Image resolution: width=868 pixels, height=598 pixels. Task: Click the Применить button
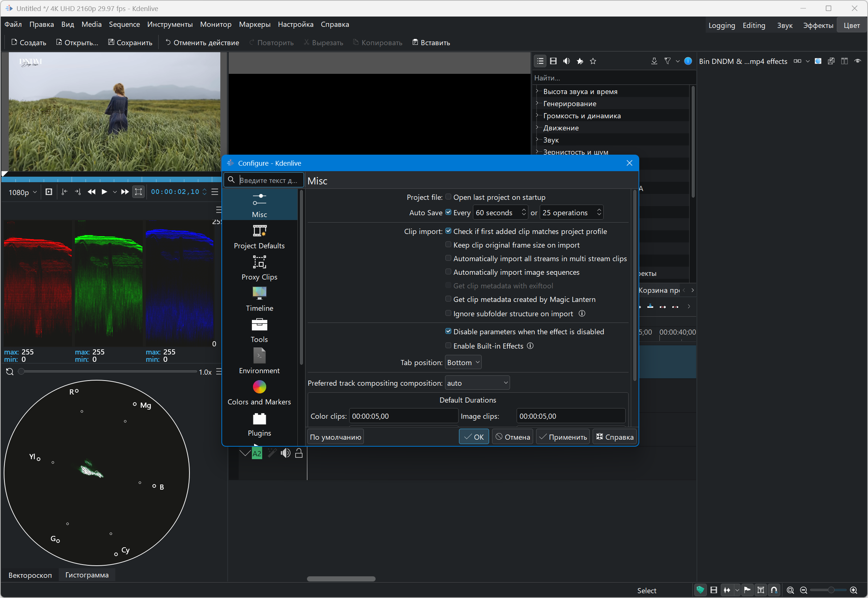pyautogui.click(x=563, y=437)
